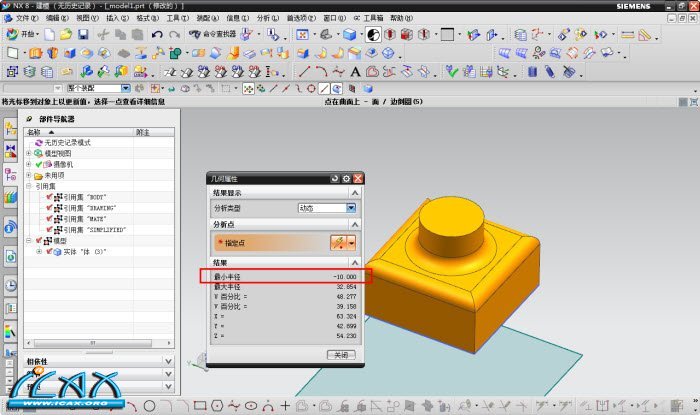This screenshot has height=415, width=700.
Task: Click the Open folder icon in toolbar
Action: [66, 35]
